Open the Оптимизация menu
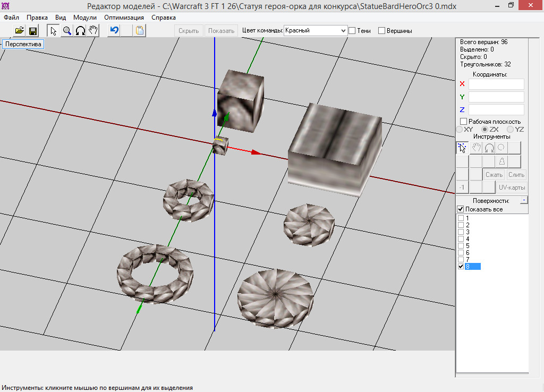544x392 pixels. [124, 18]
